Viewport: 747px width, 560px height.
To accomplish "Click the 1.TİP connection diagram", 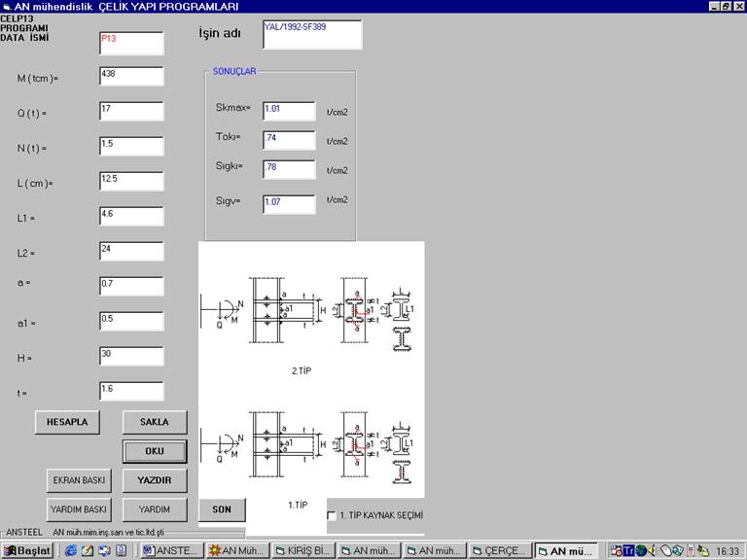I will [x=307, y=447].
